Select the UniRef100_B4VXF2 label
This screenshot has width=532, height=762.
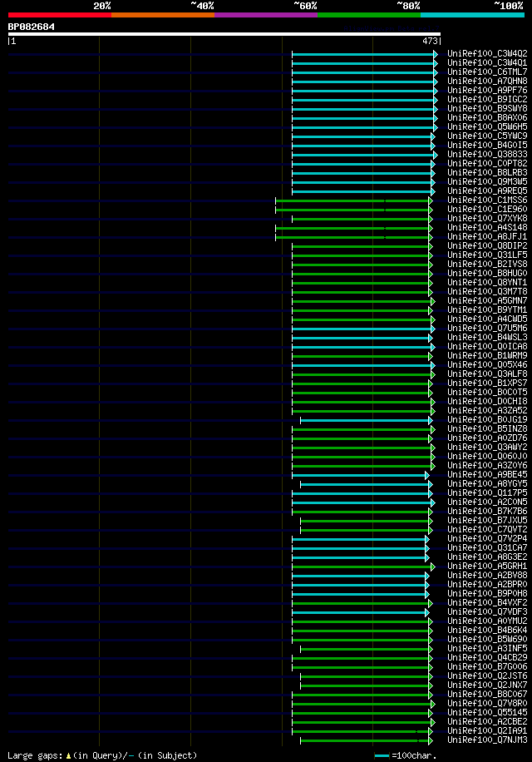click(487, 603)
